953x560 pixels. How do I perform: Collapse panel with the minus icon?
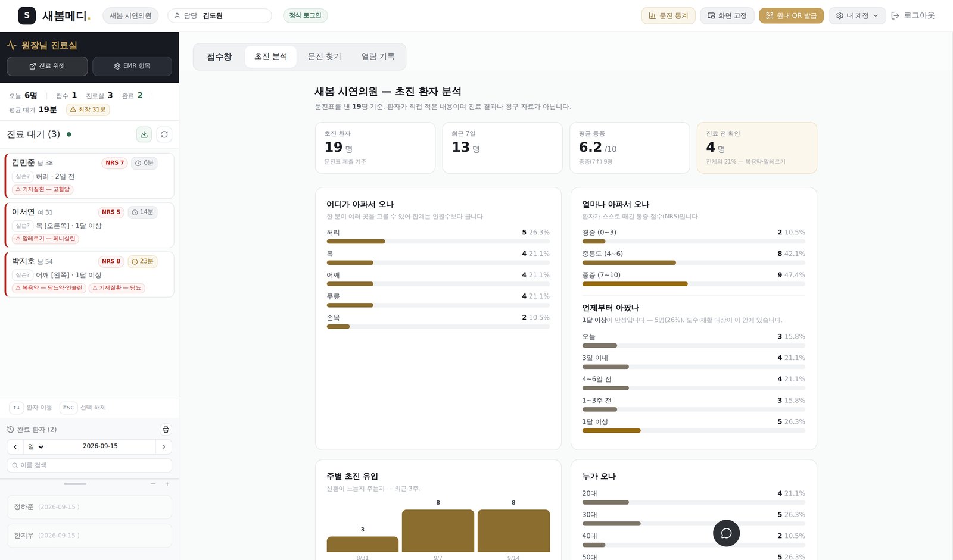153,484
